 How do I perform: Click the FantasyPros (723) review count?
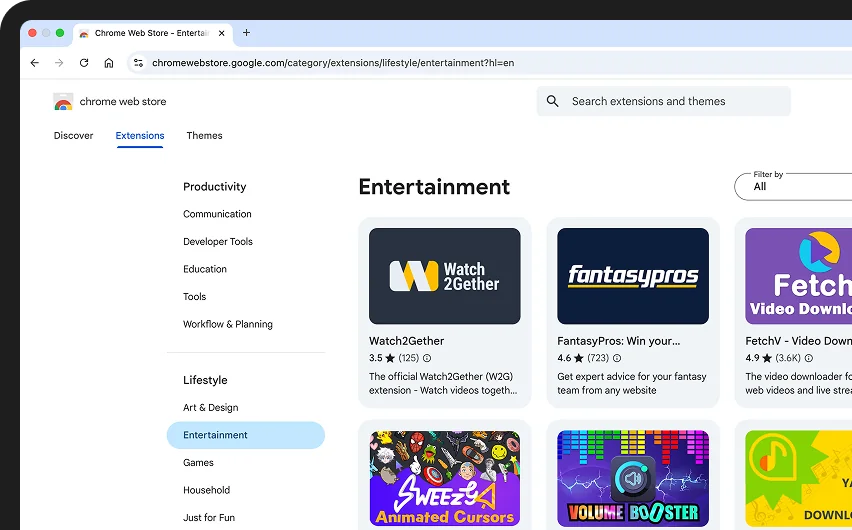tap(598, 358)
